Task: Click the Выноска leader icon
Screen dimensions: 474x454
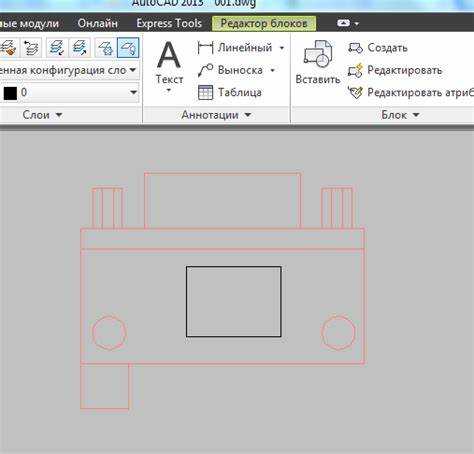Action: point(205,70)
